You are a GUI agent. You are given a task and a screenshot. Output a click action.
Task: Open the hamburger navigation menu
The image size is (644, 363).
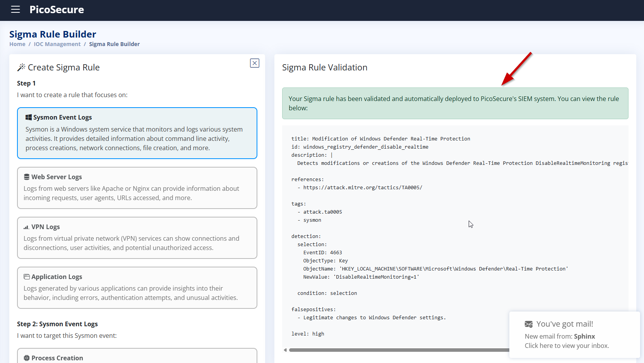pos(15,10)
